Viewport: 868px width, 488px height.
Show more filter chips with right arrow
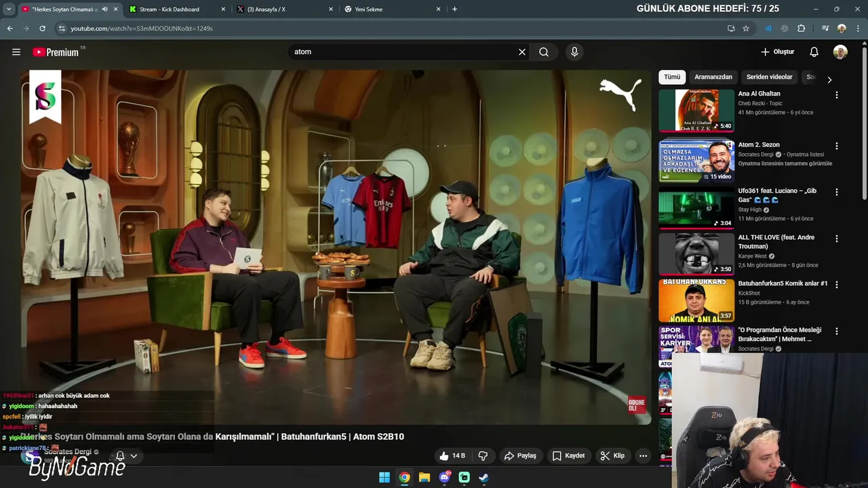[829, 79]
